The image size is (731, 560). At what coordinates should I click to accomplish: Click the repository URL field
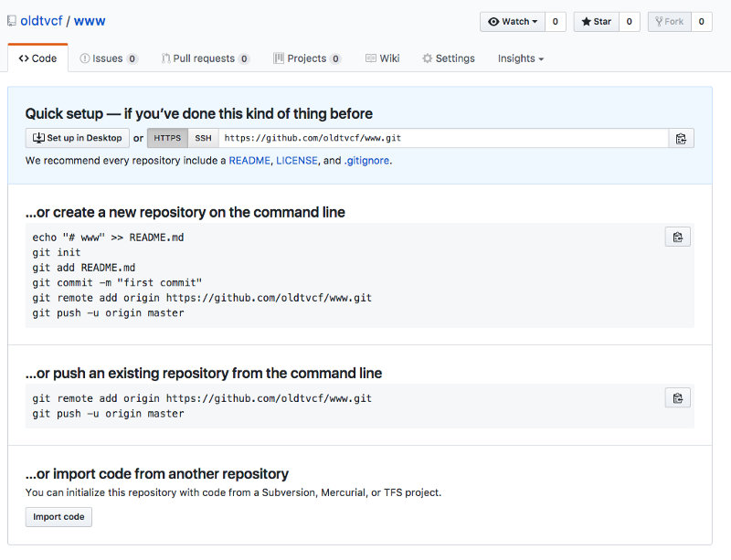(443, 138)
